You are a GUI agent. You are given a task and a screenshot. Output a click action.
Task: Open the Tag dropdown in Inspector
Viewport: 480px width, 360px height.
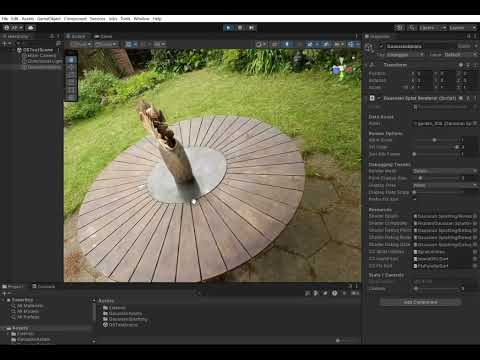pyautogui.click(x=405, y=54)
